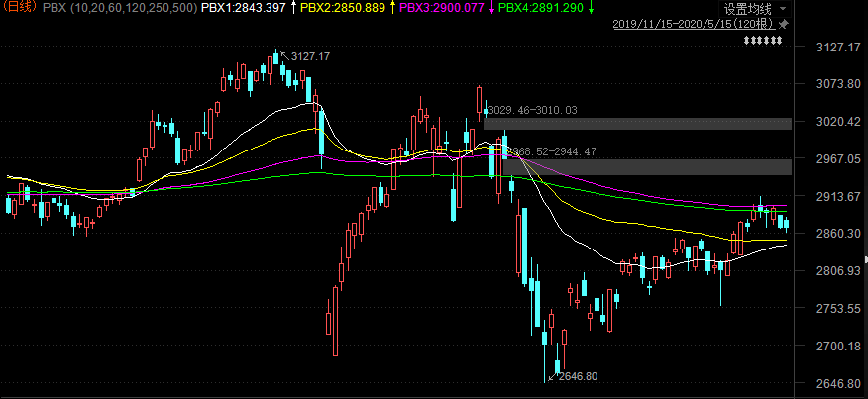Click the PBX1:2843.397 white value
Image resolution: width=868 pixels, height=399 pixels.
(244, 8)
